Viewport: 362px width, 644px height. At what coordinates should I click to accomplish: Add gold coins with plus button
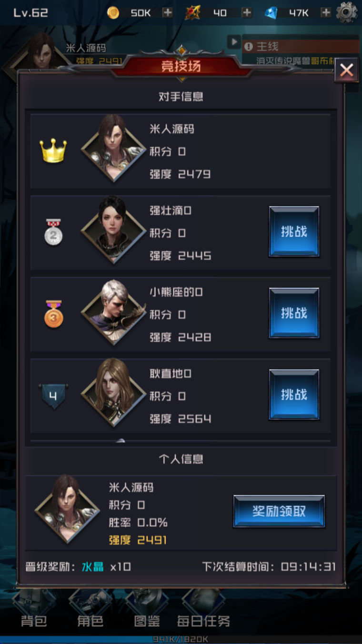168,13
